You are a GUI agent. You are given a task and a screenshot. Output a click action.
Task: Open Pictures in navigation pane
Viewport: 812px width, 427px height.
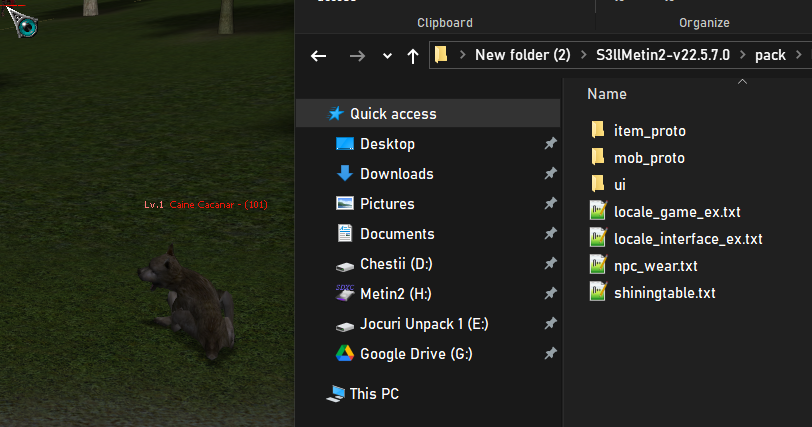(387, 204)
